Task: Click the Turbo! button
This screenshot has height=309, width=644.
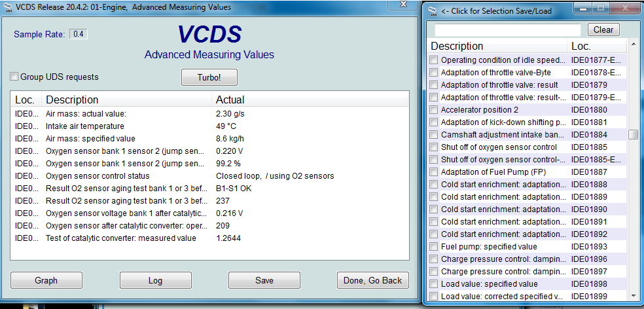Action: [209, 77]
